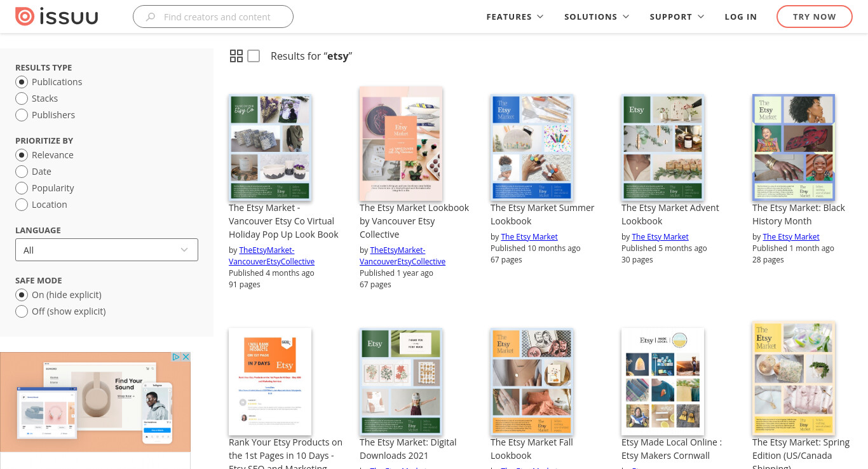Turn Safe Mode on (hide explicit)

point(22,295)
